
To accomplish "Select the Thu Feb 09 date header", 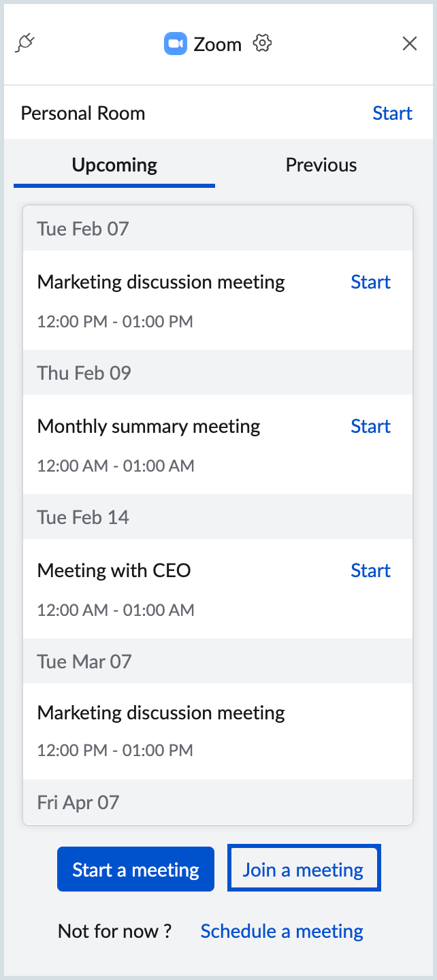I will (82, 373).
